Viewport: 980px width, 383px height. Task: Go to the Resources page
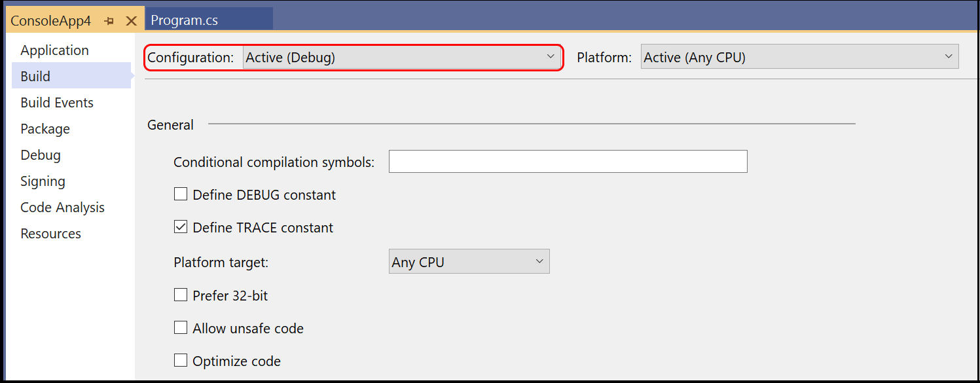[x=71, y=234]
